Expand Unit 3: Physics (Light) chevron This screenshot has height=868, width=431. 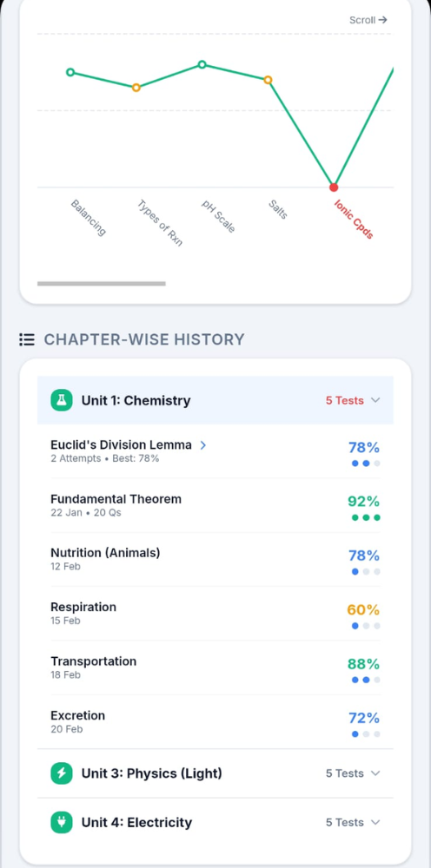(375, 773)
